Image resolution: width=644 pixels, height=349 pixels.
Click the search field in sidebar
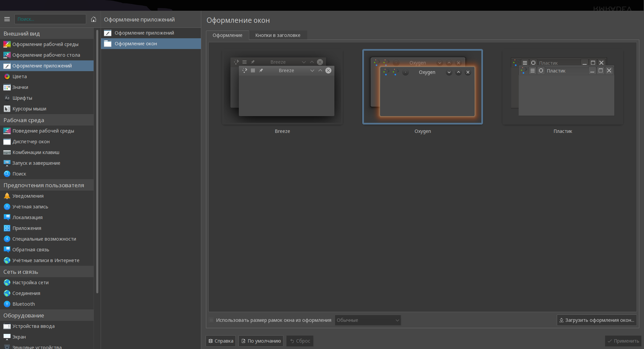[50, 19]
